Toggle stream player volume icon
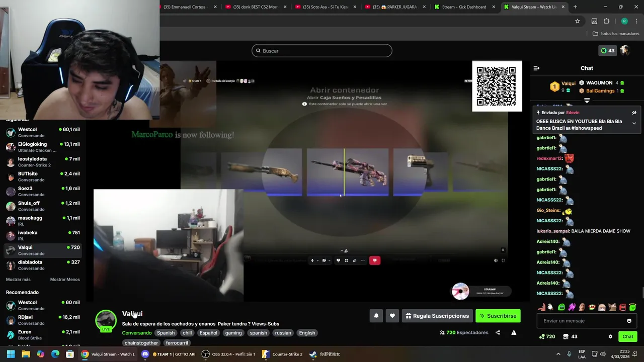Viewport: 644px width, 362px height. click(496, 260)
